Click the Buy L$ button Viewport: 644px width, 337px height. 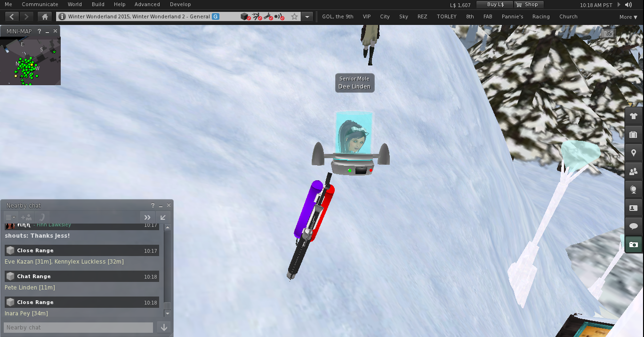[494, 4]
